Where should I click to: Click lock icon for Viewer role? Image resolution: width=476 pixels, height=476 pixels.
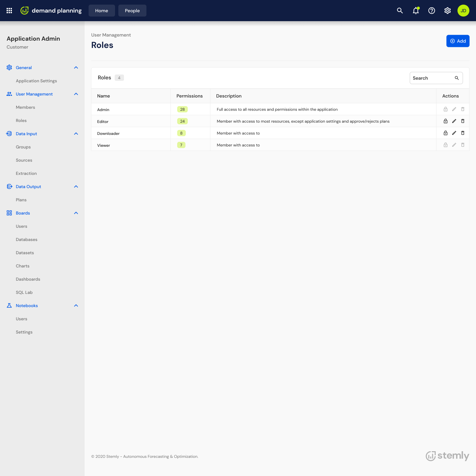(446, 145)
